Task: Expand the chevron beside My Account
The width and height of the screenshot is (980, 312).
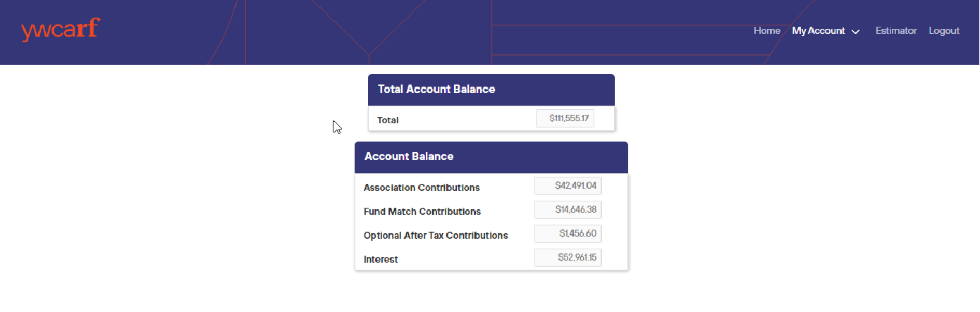Action: coord(856,32)
